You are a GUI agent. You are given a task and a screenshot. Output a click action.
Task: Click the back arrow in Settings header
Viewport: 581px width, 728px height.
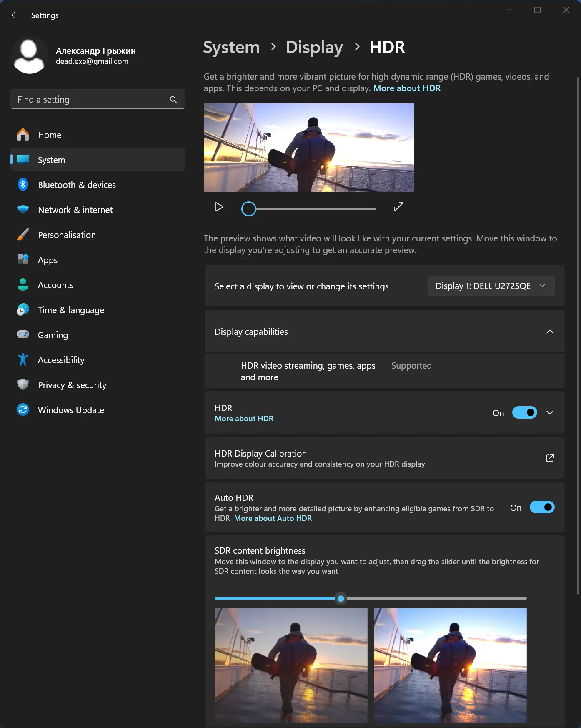(x=15, y=15)
